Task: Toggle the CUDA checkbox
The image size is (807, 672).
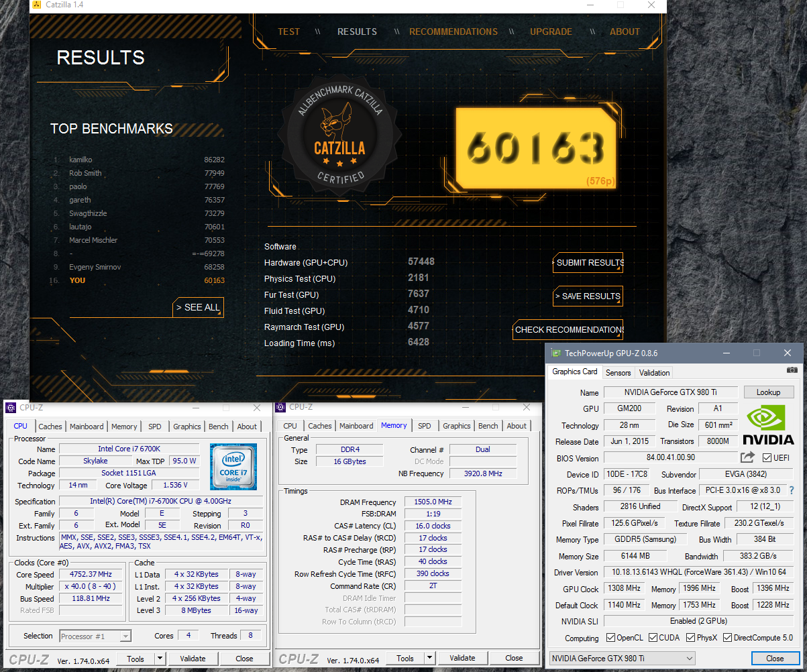Action: [x=652, y=638]
